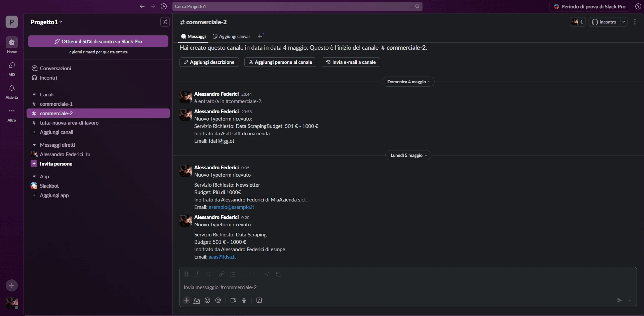The width and height of the screenshot is (644, 316).
Task: Open the emoji picker
Action: 207,300
